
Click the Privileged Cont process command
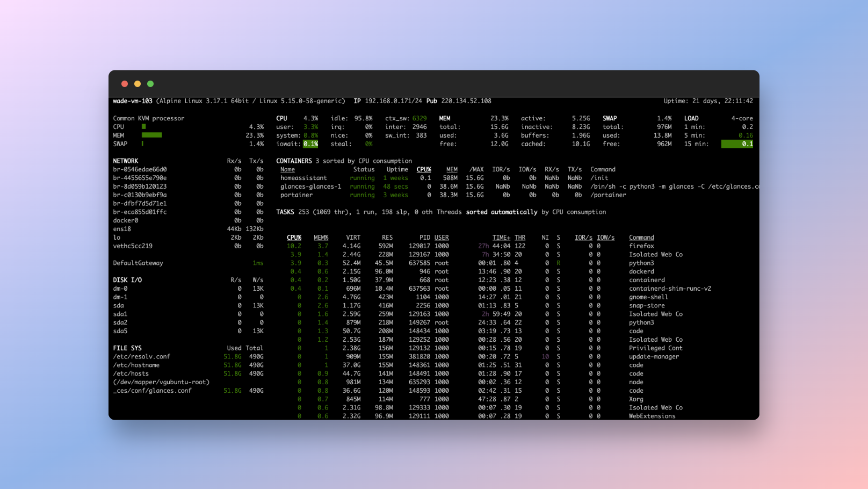655,348
